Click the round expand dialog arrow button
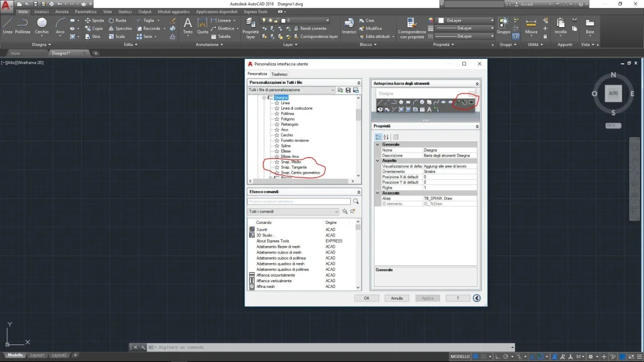 [x=476, y=299]
